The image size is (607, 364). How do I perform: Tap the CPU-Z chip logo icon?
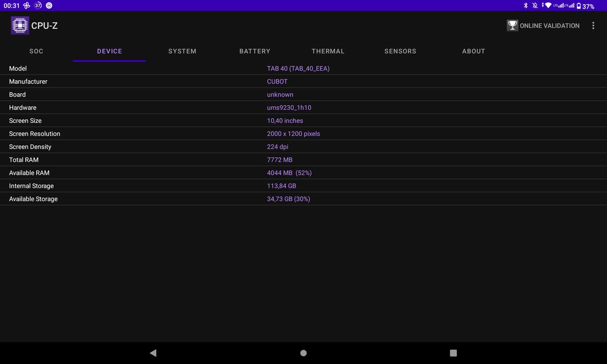tap(20, 25)
